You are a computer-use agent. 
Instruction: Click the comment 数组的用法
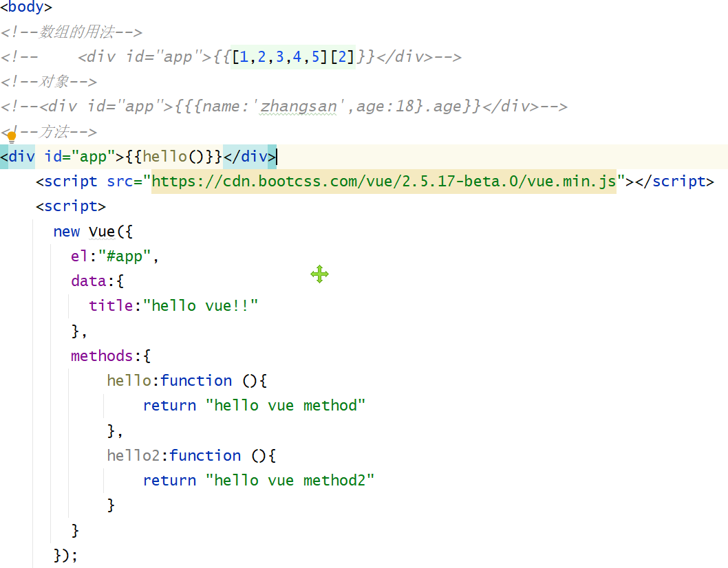coord(72,32)
